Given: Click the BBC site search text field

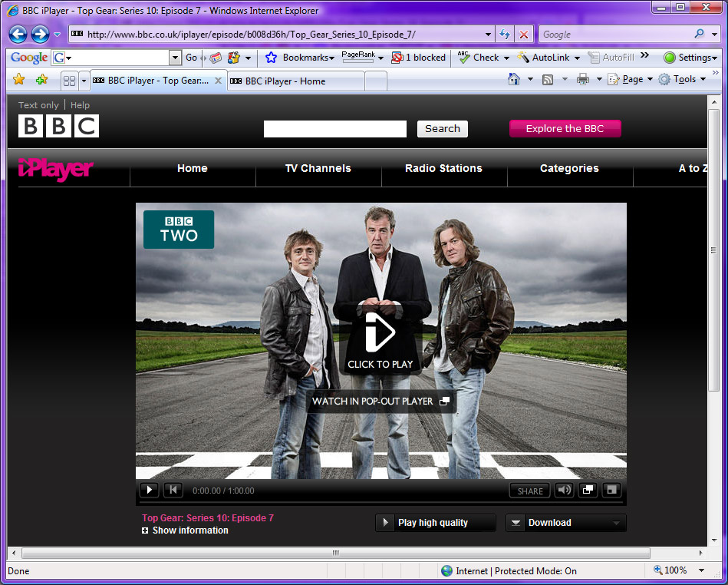Looking at the screenshot, I should click(335, 129).
